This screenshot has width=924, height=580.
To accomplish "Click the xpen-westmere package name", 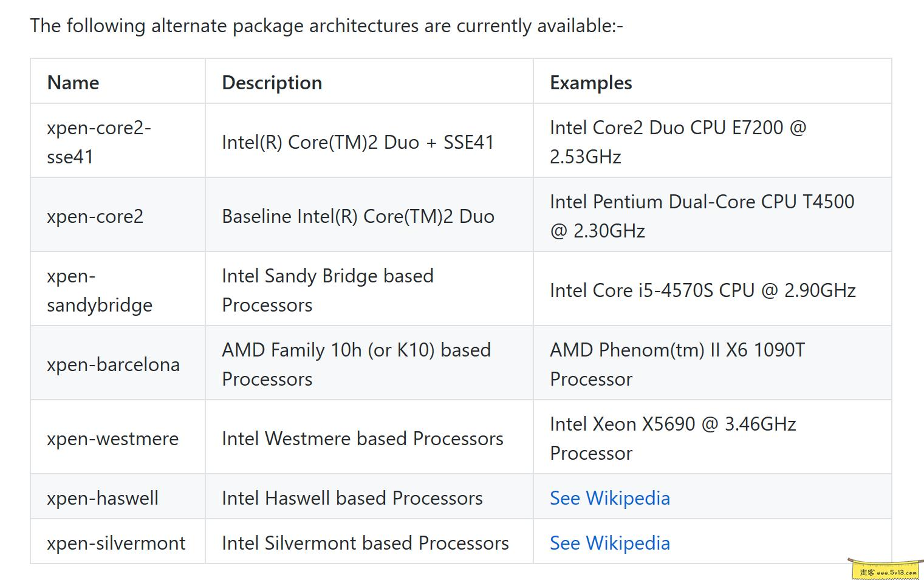I will point(112,438).
